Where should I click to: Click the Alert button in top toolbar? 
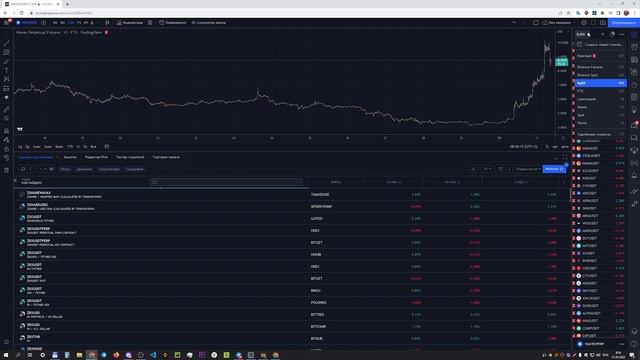click(x=173, y=22)
